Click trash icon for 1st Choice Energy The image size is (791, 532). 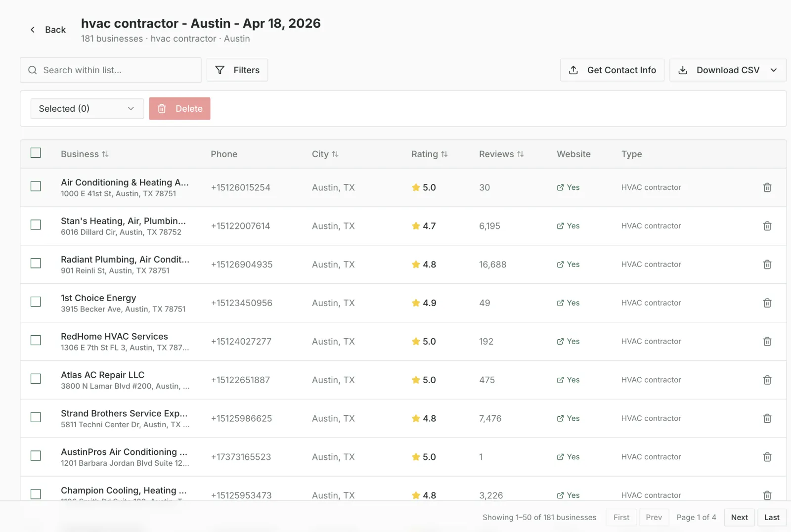[x=767, y=303]
